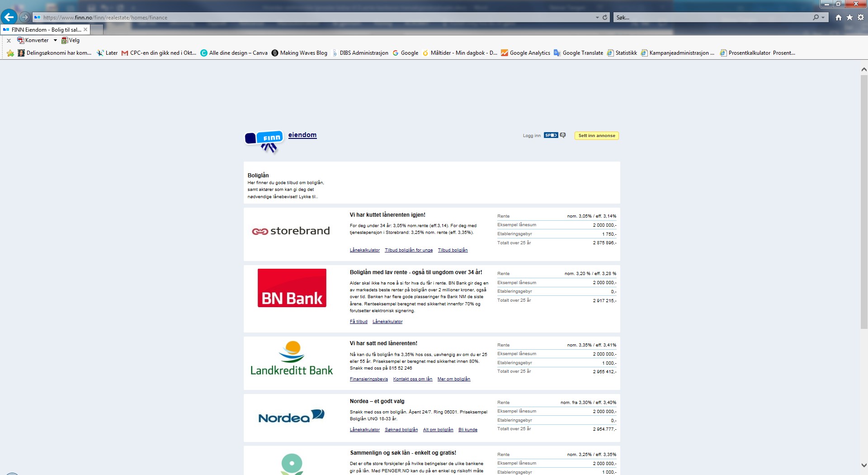The width and height of the screenshot is (868, 475).
Task: Open the Kontakt oss om lån link
Action: [413, 379]
